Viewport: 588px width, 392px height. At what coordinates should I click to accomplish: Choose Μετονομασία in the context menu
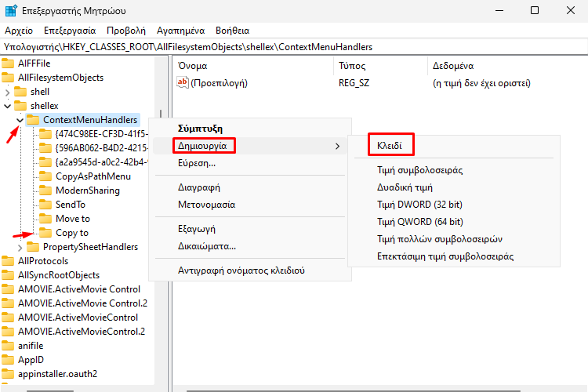coord(250,205)
